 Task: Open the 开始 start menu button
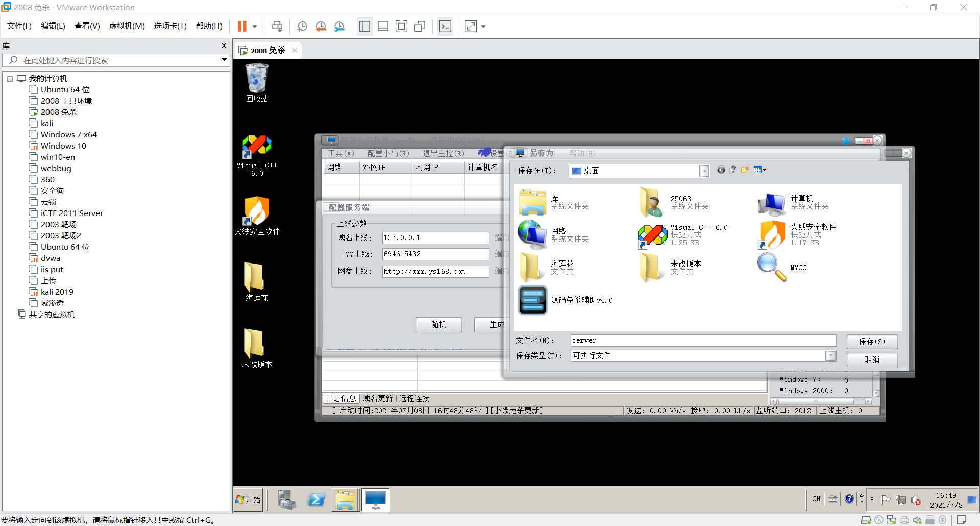point(248,499)
